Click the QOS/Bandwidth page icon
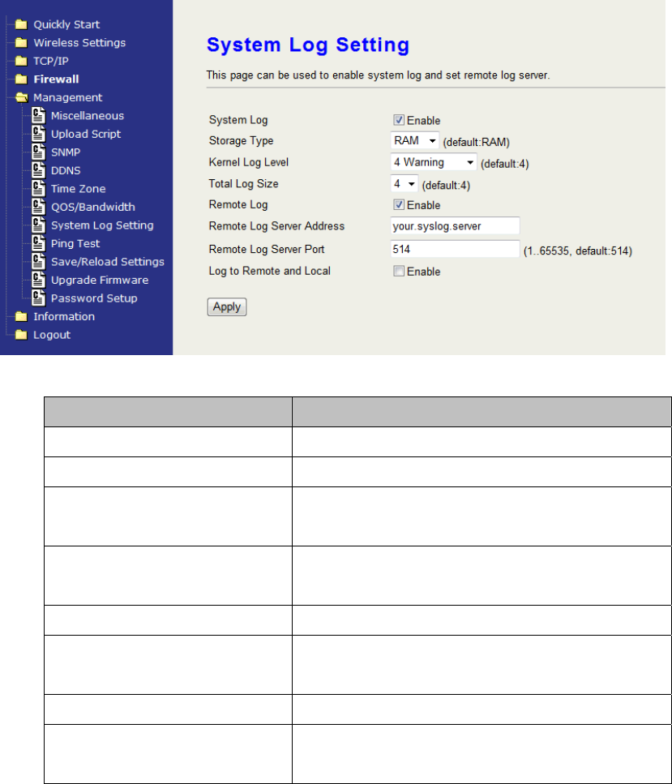 (38, 207)
